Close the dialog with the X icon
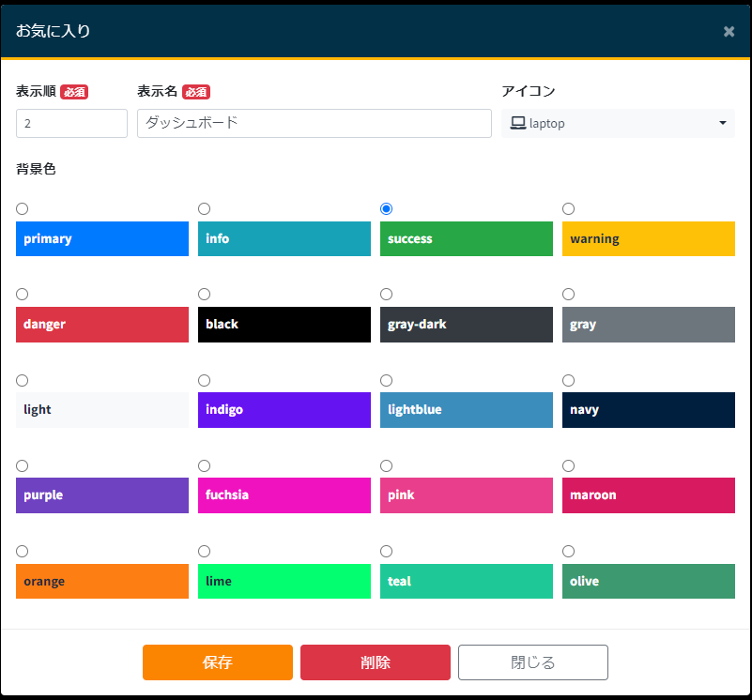Viewport: 752px width, 700px height. 729,31
